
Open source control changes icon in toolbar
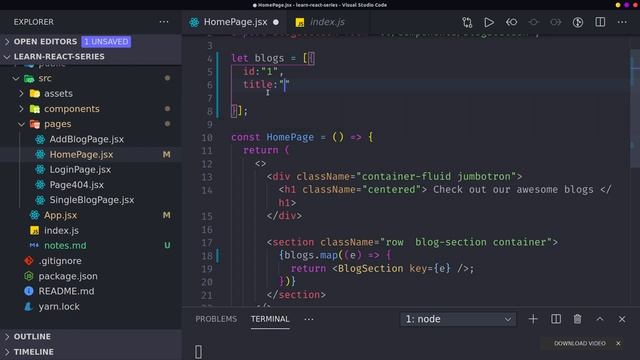(x=467, y=22)
